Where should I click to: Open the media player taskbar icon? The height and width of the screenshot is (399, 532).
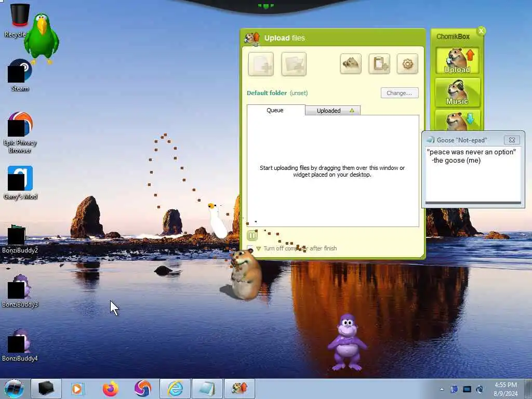pyautogui.click(x=78, y=389)
